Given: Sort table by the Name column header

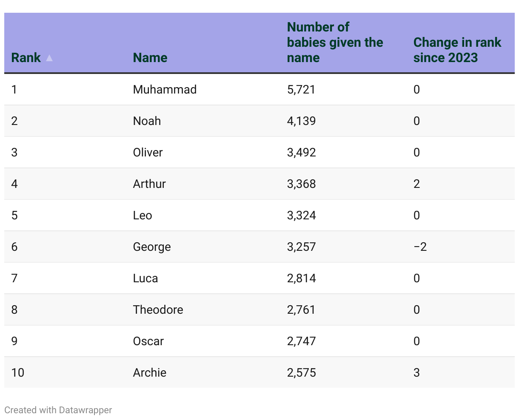Looking at the screenshot, I should pos(150,58).
